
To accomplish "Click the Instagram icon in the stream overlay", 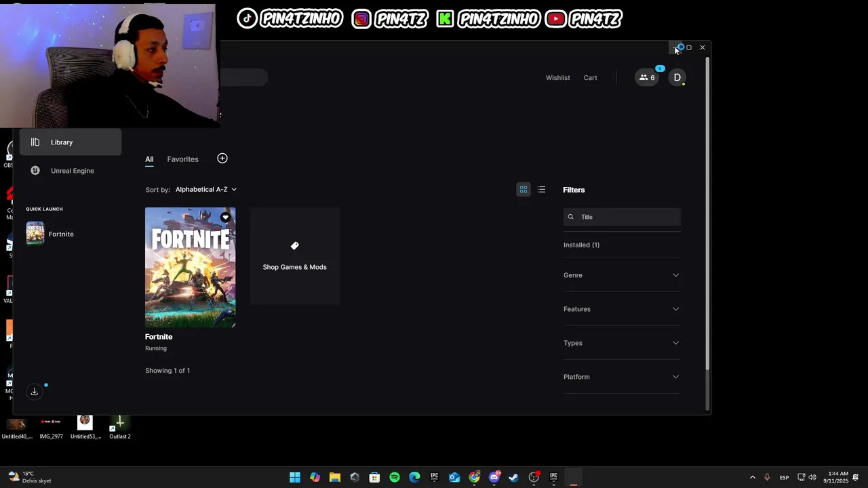I will pos(361,19).
